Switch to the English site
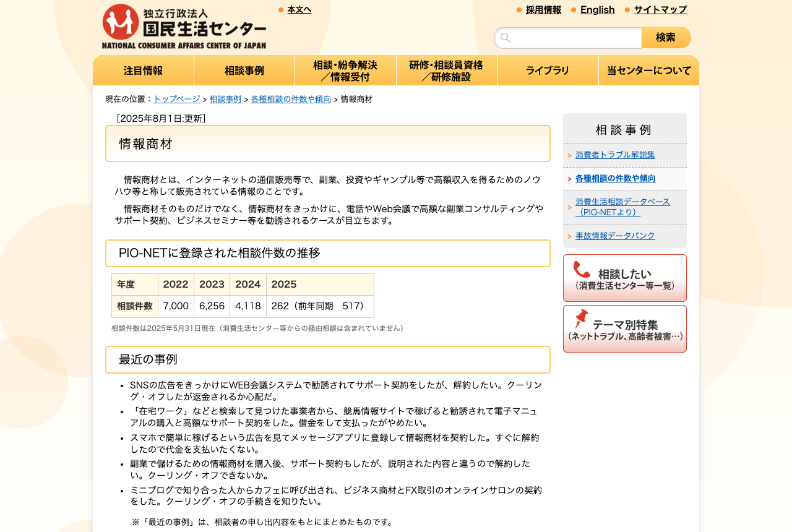The image size is (792, 532). (598, 10)
